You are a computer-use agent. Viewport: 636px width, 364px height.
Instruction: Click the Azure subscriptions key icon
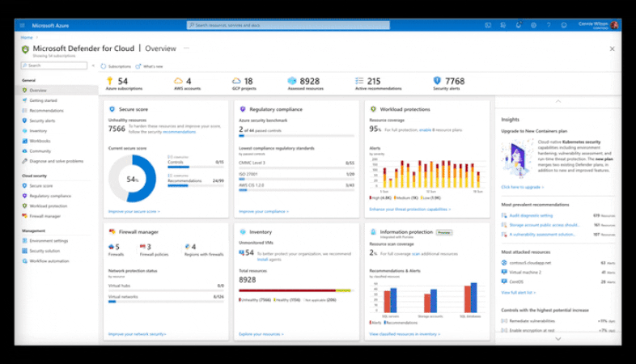pos(109,81)
